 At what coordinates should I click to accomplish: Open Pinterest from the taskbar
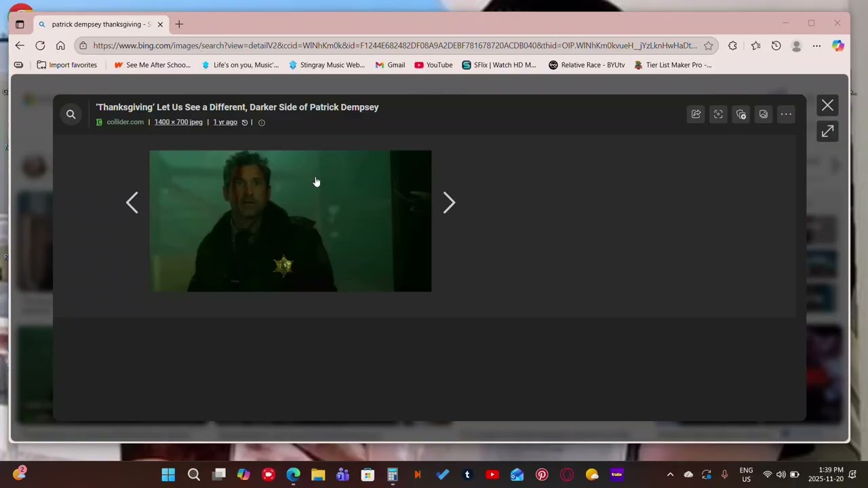pos(542,474)
